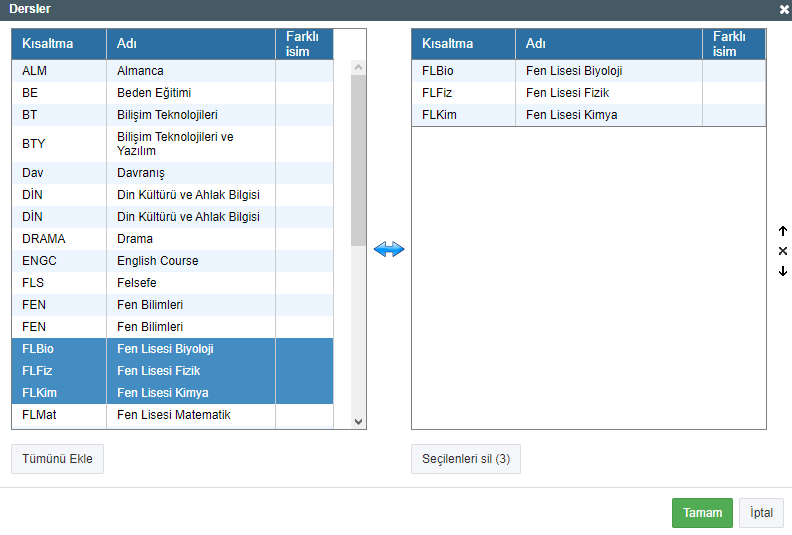Close the Dersler dialog

[x=784, y=9]
